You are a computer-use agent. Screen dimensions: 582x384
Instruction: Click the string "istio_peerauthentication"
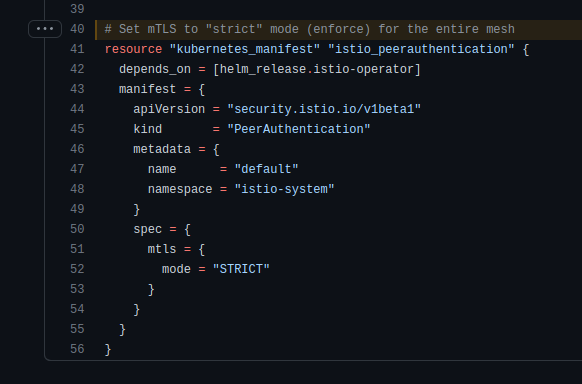pyautogui.click(x=421, y=49)
